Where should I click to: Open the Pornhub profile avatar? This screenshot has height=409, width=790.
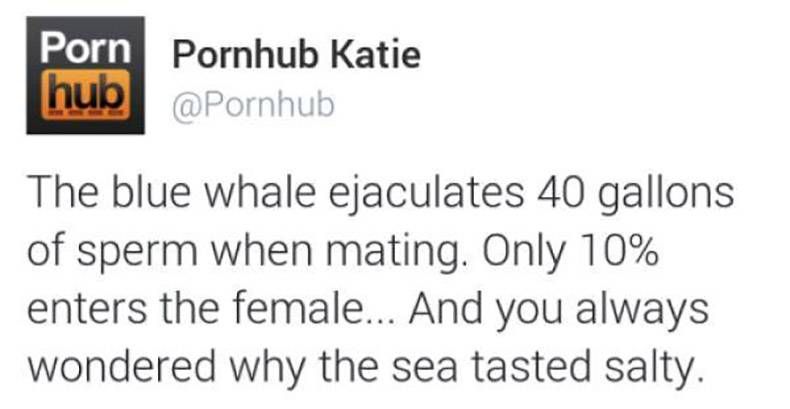point(86,76)
